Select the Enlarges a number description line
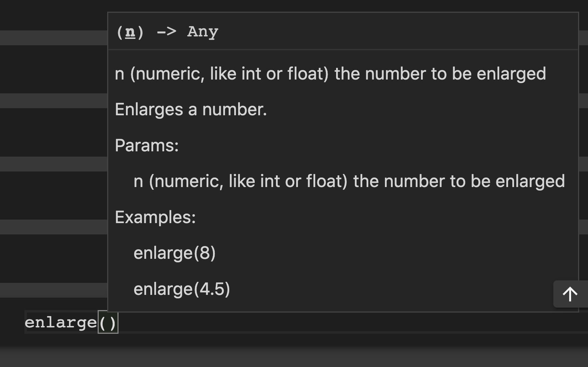The width and height of the screenshot is (588, 367). [191, 109]
